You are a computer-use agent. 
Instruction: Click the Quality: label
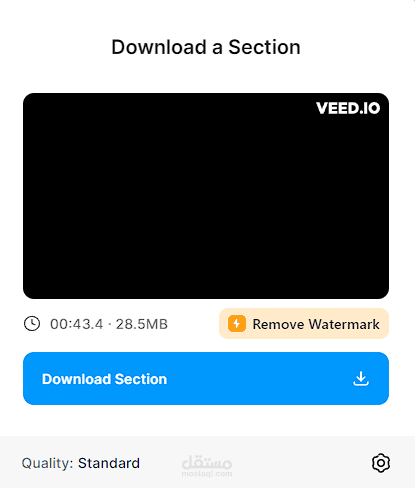[47, 463]
